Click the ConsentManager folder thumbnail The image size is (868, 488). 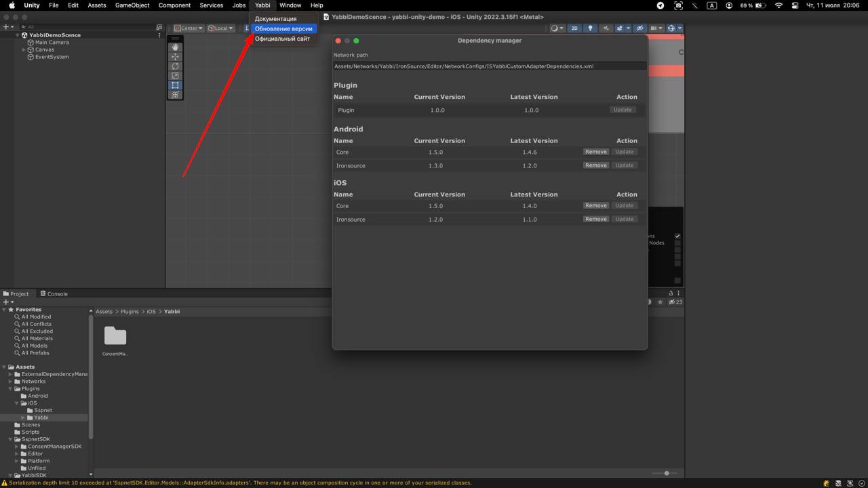pos(115,336)
